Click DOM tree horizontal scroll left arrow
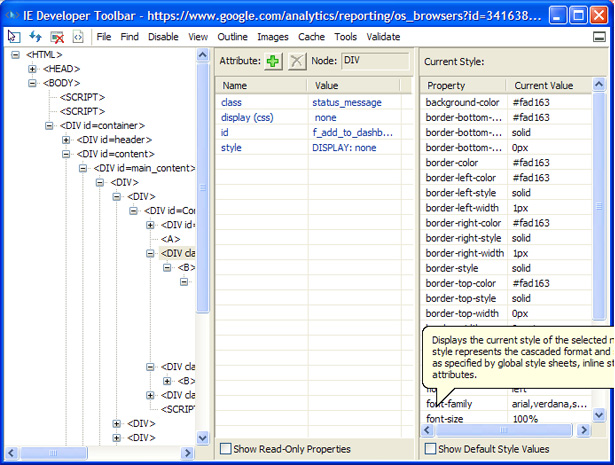615x465 pixels. coord(11,453)
